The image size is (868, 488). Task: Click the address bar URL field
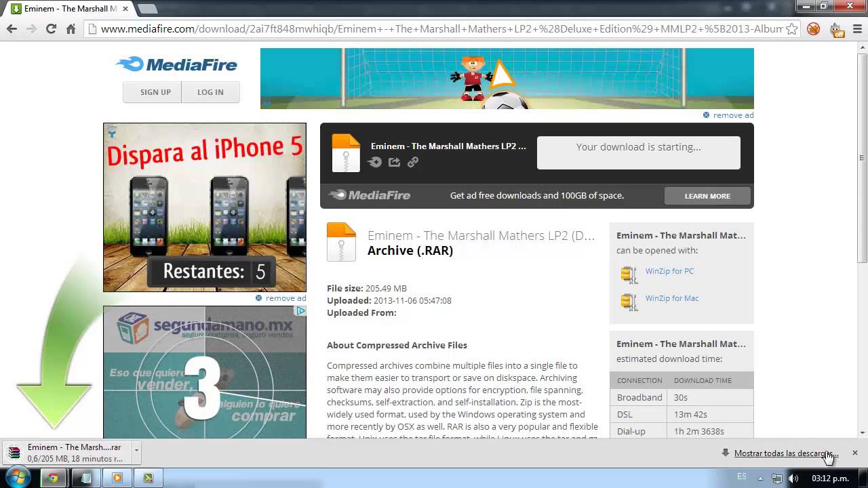[441, 29]
